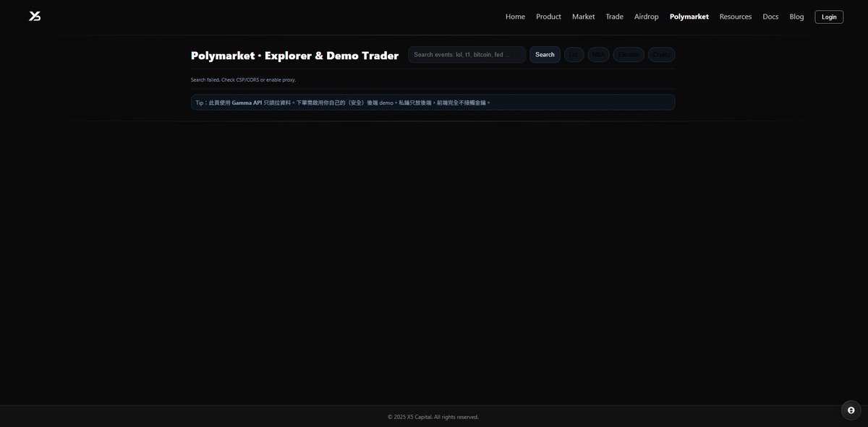Click the 'Polymarket · Explorer & Demo Trader' heading
The width and height of the screenshot is (868, 427).
(x=294, y=56)
